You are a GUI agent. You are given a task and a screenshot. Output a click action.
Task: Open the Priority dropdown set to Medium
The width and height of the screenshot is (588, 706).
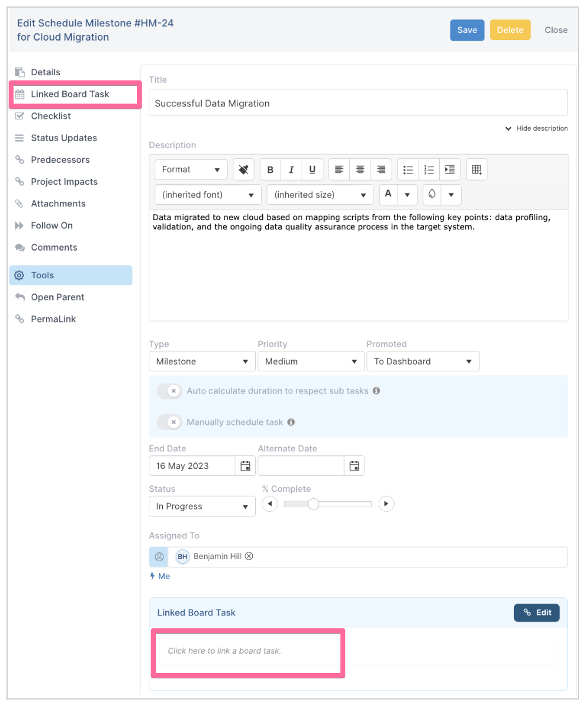[311, 361]
